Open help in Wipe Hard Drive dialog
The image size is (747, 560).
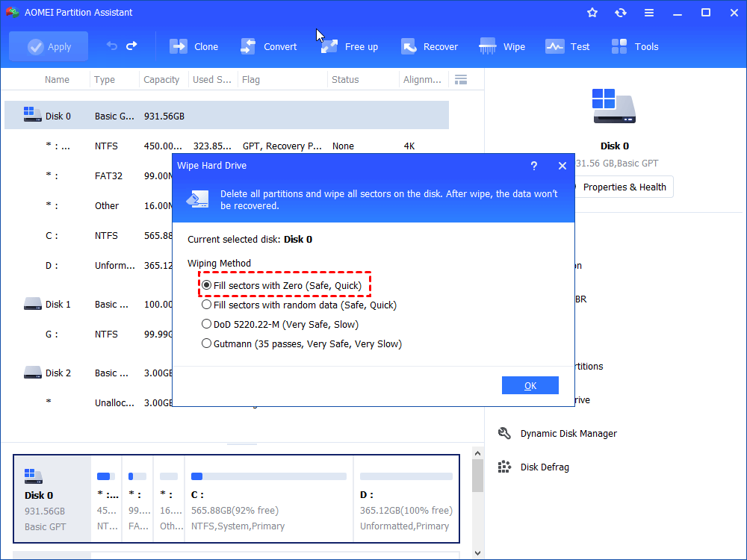pyautogui.click(x=533, y=166)
